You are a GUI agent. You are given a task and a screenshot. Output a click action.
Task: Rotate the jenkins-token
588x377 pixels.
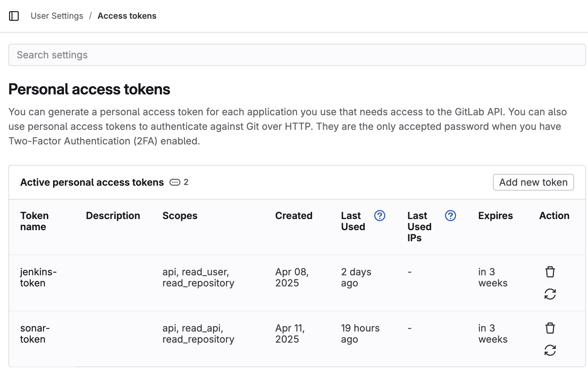[550, 294]
